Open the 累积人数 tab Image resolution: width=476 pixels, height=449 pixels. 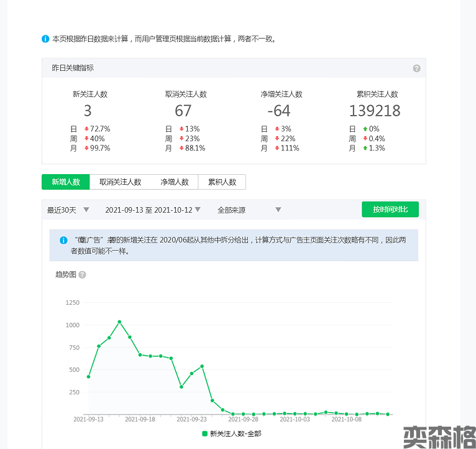point(222,182)
